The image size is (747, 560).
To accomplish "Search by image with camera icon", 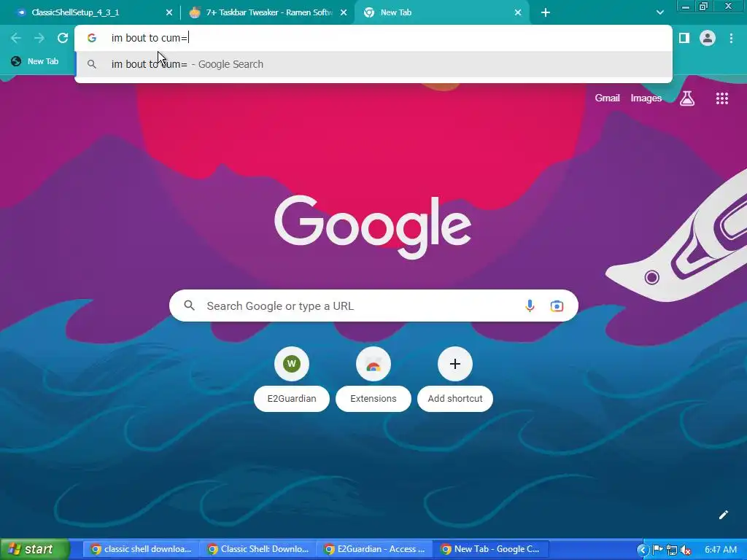I will click(557, 306).
